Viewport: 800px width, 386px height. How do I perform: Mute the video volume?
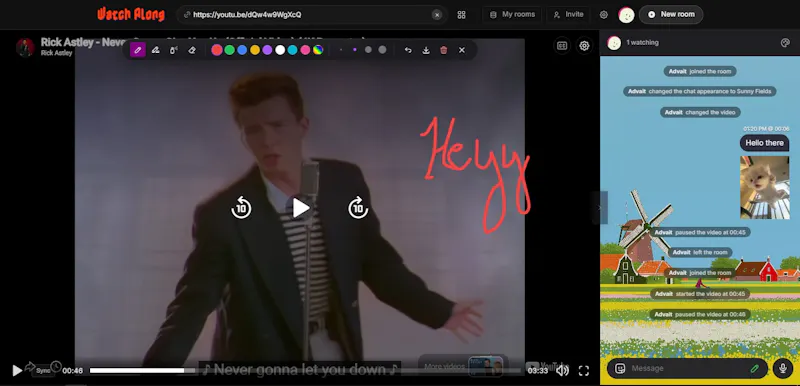(562, 371)
